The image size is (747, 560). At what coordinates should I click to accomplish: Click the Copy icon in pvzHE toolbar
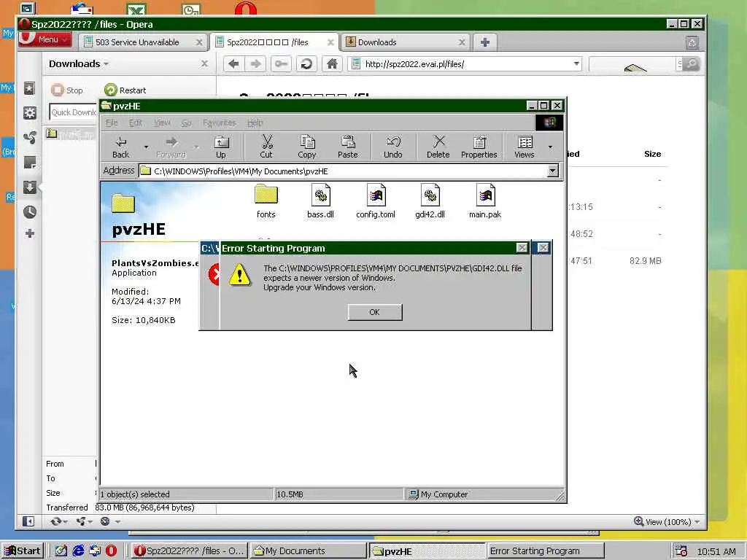tap(307, 147)
